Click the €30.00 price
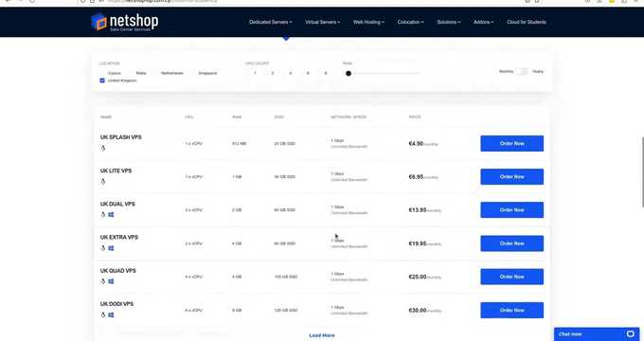 pyautogui.click(x=418, y=311)
